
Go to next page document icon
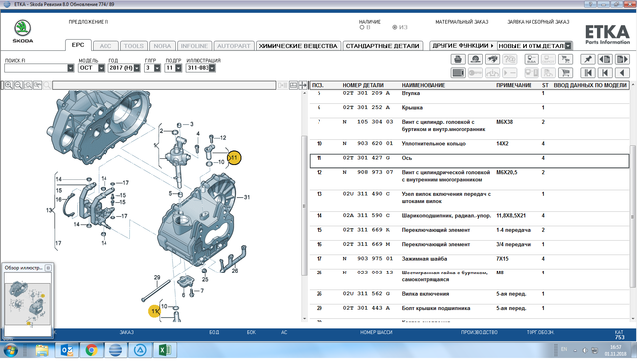pyautogui.click(x=622, y=60)
